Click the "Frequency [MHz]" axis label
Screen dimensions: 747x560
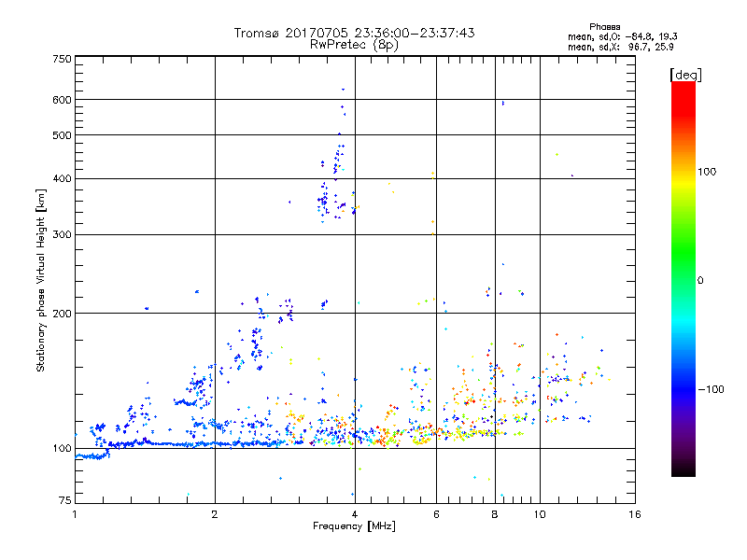[x=354, y=525]
